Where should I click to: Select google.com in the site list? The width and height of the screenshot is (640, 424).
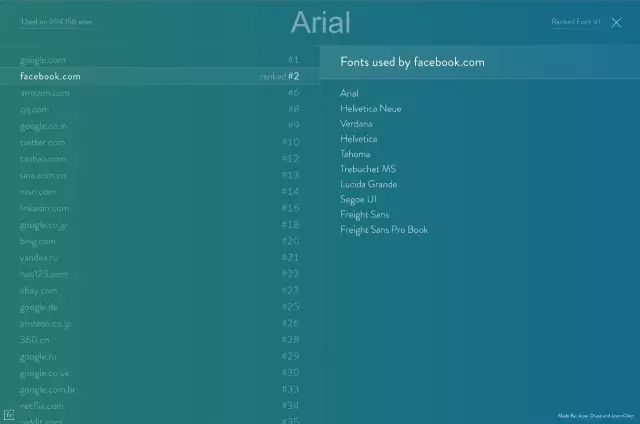[x=160, y=60]
